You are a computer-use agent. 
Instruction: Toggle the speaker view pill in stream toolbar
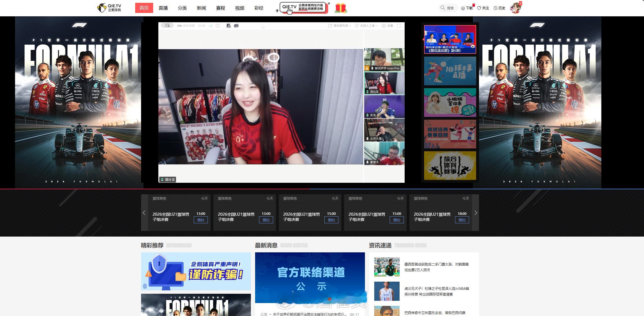167,25
